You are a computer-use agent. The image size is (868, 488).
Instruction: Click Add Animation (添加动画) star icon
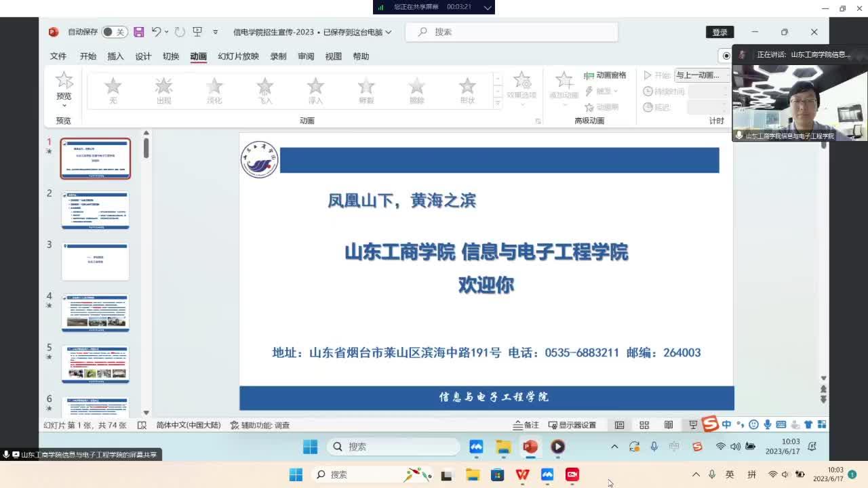click(x=564, y=81)
